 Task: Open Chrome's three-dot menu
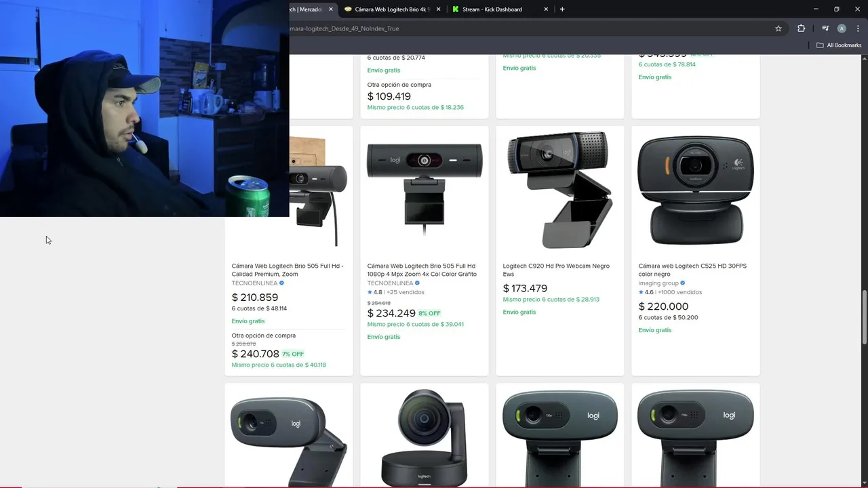click(x=858, y=28)
